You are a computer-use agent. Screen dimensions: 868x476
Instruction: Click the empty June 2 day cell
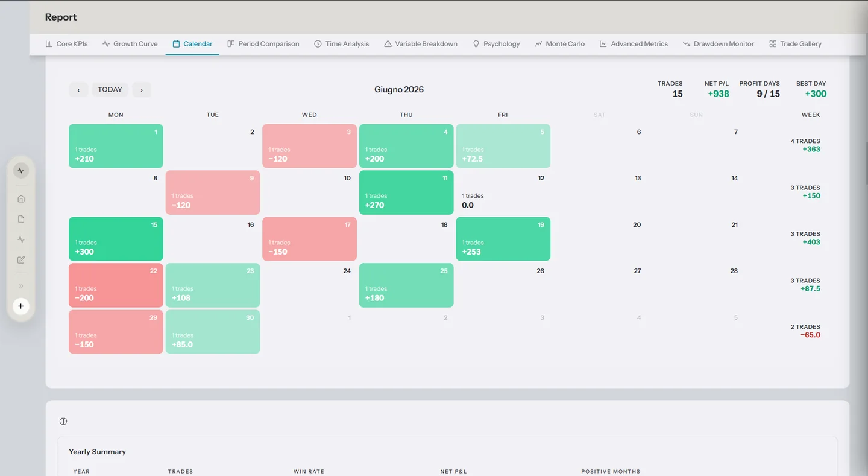click(213, 146)
